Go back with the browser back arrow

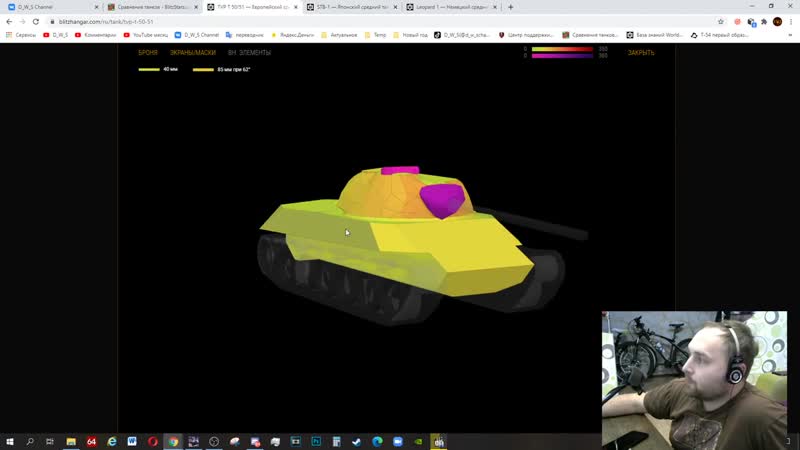coord(9,21)
